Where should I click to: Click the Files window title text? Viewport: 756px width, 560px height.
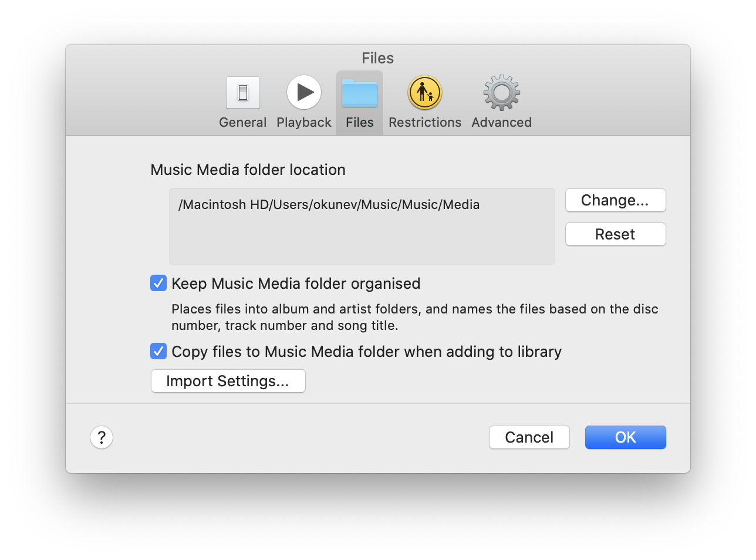click(x=377, y=58)
